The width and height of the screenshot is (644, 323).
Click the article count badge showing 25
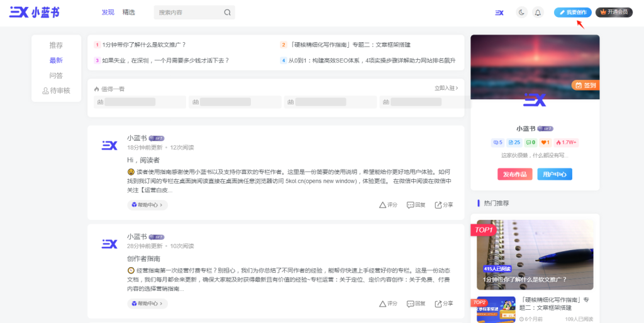(x=514, y=143)
